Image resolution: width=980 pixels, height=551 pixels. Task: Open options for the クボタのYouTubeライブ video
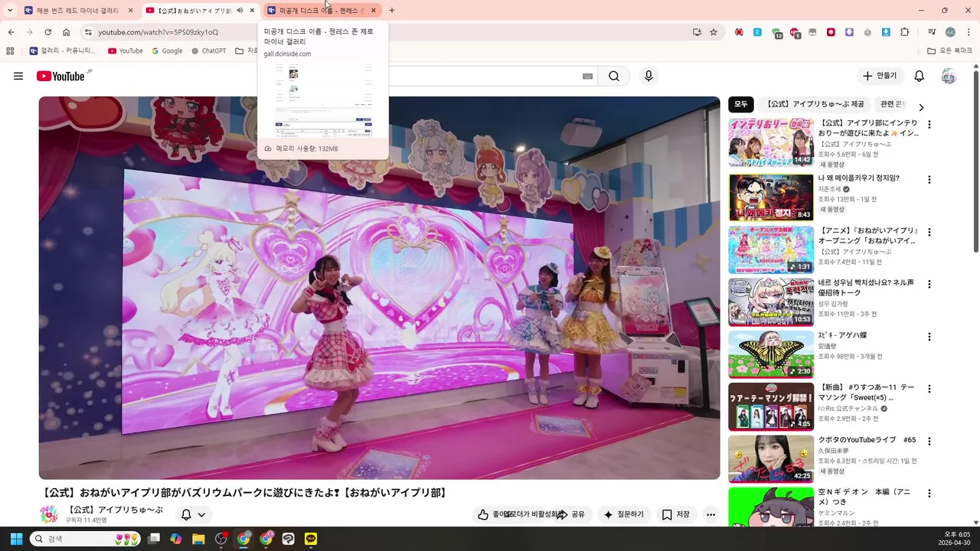point(929,441)
